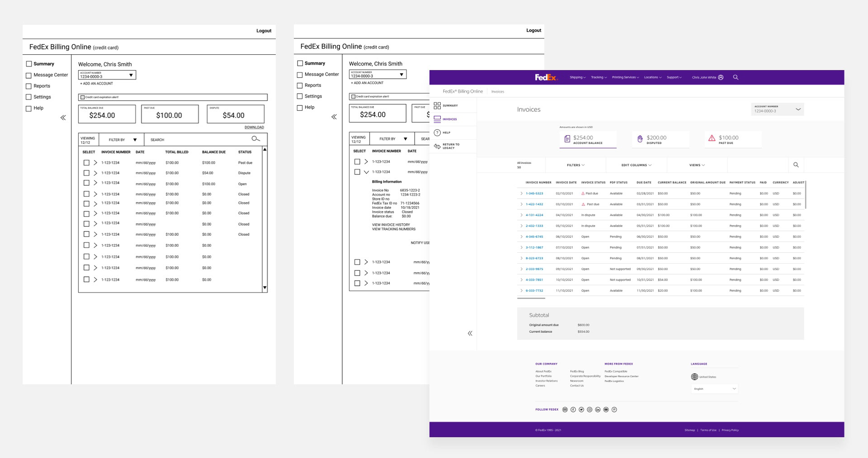Check the Help box in the left wireframe
Image resolution: width=868 pixels, height=458 pixels.
click(x=29, y=109)
